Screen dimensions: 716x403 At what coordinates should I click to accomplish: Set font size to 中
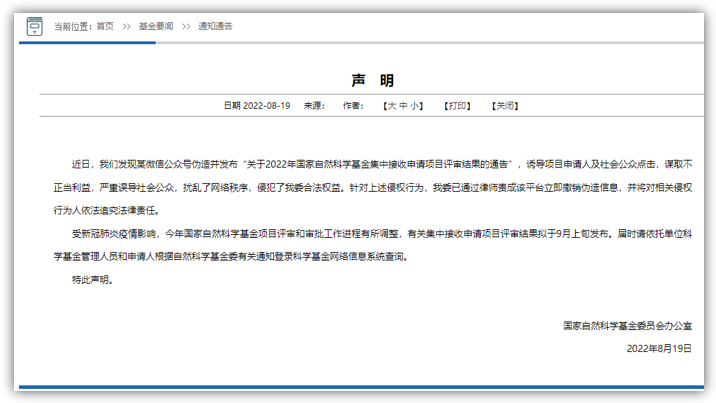tap(403, 106)
